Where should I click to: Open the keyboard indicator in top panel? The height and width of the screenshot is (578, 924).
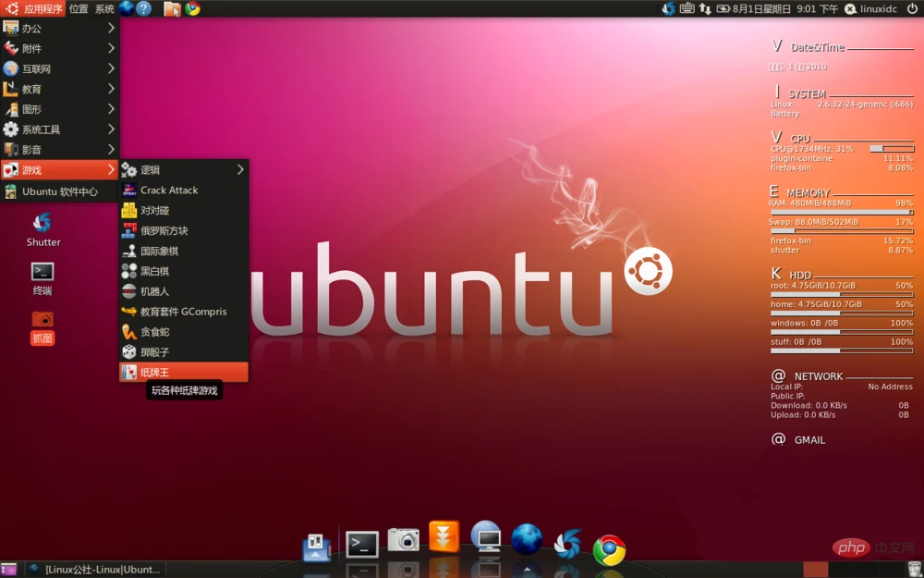point(687,8)
